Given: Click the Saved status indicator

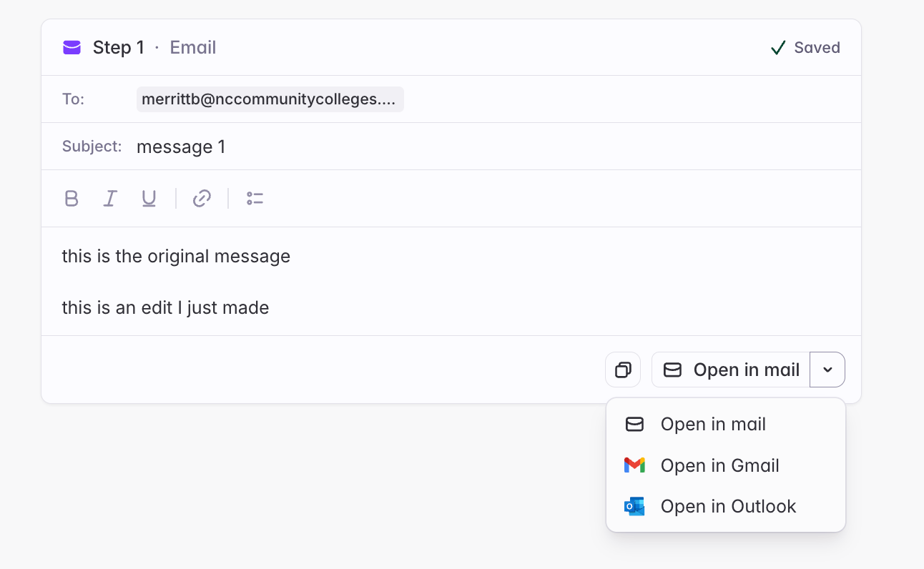Looking at the screenshot, I should tap(805, 48).
